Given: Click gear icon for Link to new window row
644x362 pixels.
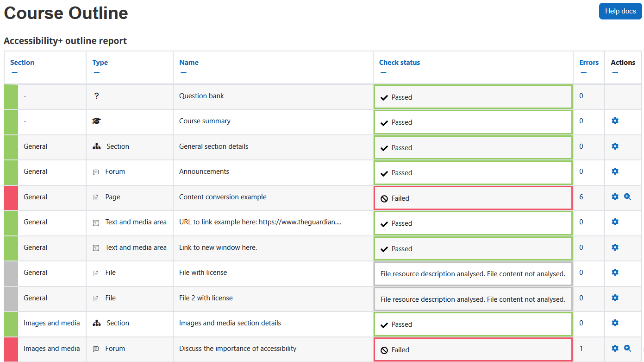Looking at the screenshot, I should 615,248.
